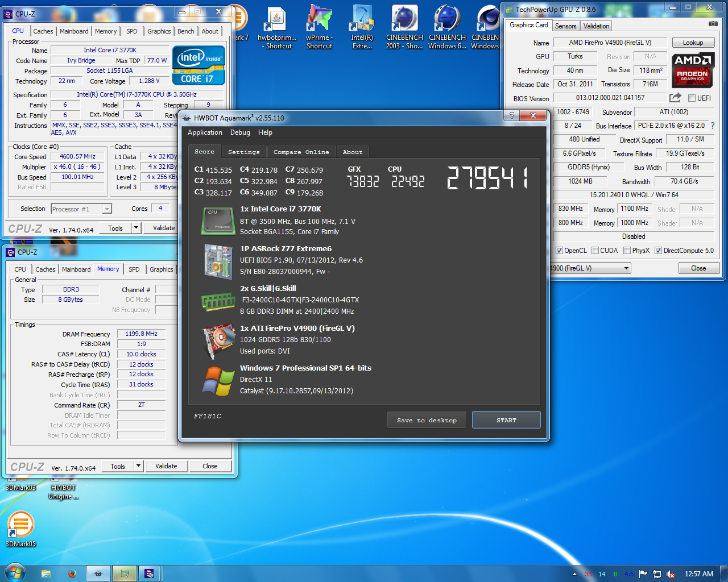Toggle the UEFI checkbox in GPU-Z
Screen dimensions: 728x582
[x=692, y=98]
